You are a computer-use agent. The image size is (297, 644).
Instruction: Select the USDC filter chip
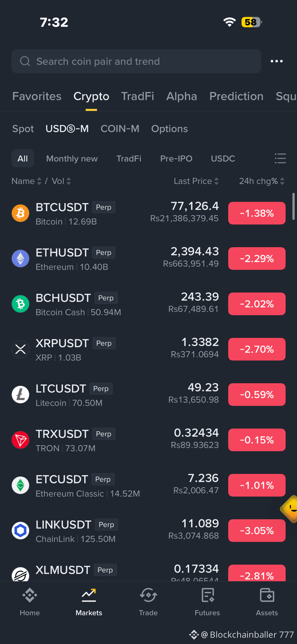click(x=223, y=158)
